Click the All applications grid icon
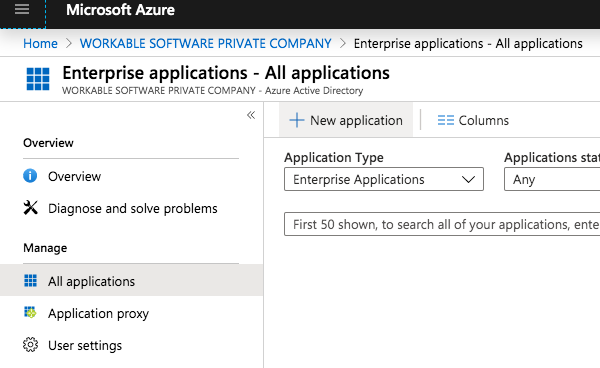The height and width of the screenshot is (368, 600). (31, 280)
